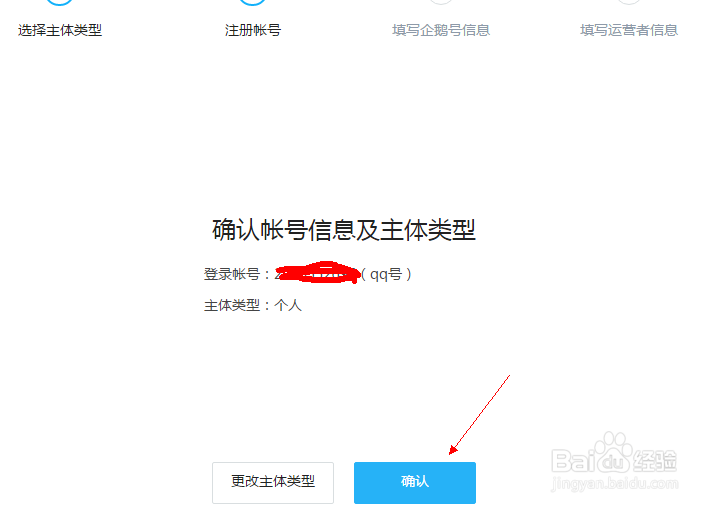Click the step circle above 选择主体类型

pos(60,2)
